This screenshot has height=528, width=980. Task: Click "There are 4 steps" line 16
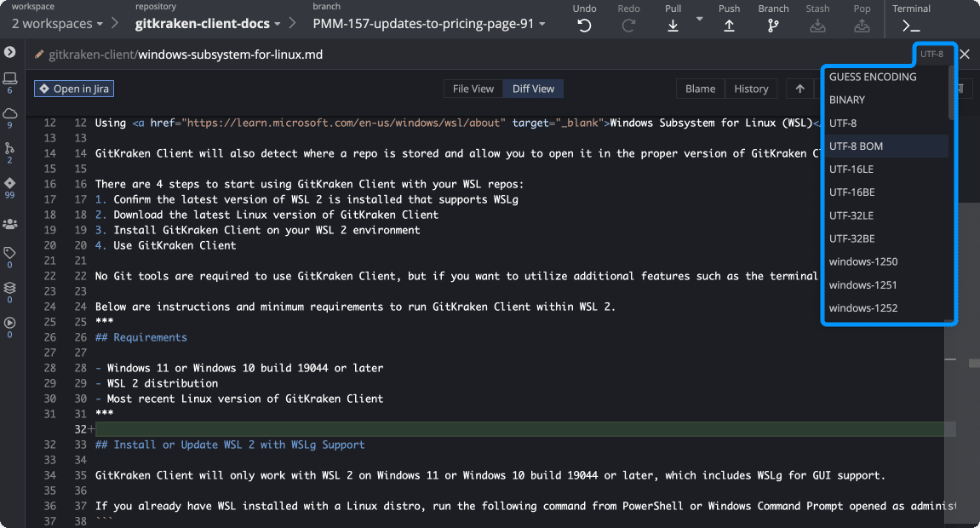coord(309,184)
